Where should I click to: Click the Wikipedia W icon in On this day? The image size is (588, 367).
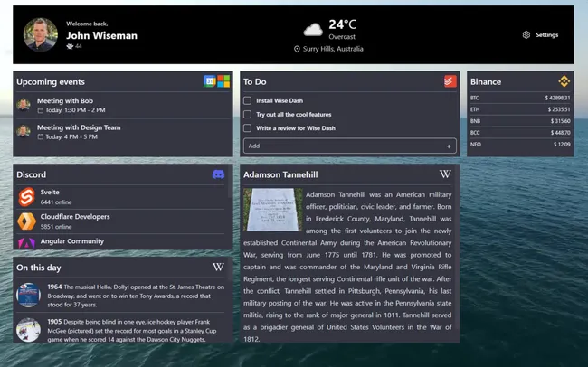(218, 267)
